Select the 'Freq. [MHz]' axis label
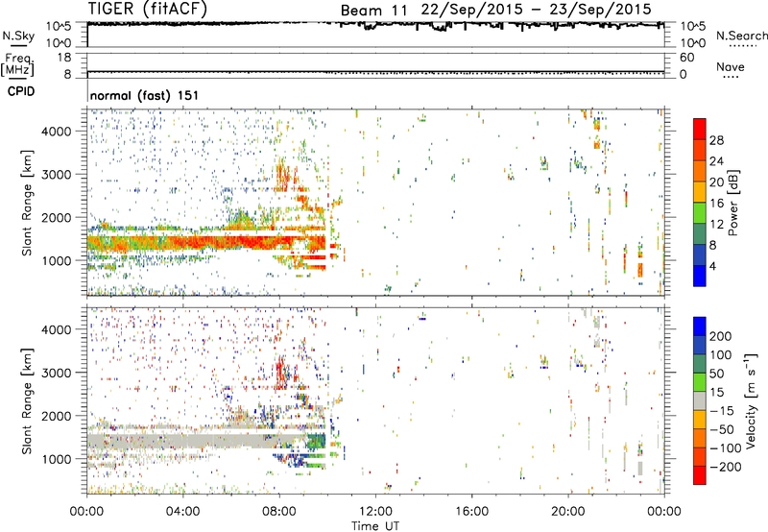This screenshot has height=532, width=768. [17, 64]
